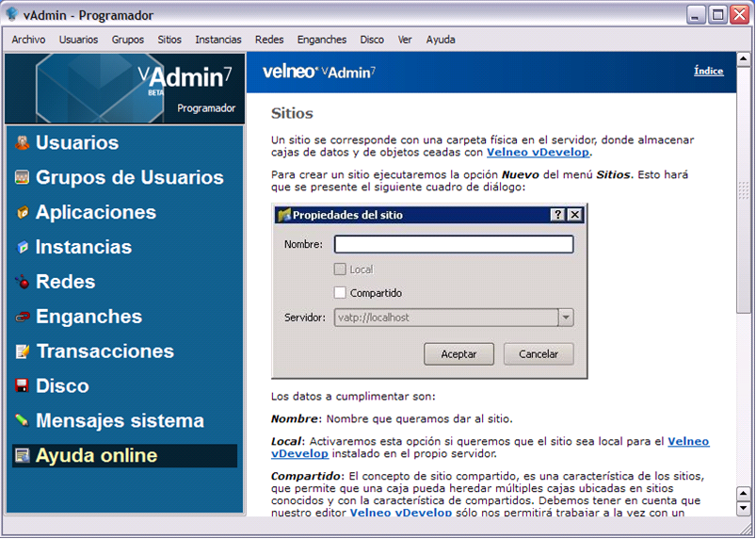Click the vAdmin Programador banner logo

[125, 89]
